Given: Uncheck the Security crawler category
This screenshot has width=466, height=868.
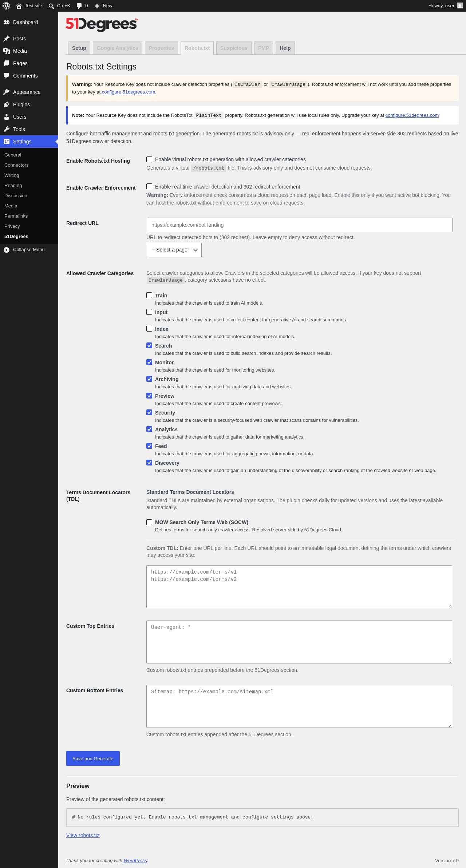Looking at the screenshot, I should pos(149,412).
